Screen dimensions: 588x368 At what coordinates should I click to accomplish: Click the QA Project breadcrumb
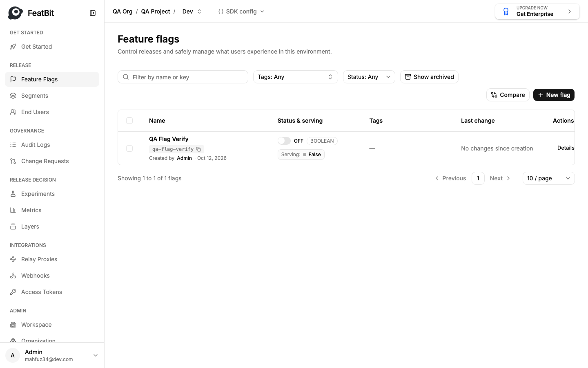coord(156,11)
